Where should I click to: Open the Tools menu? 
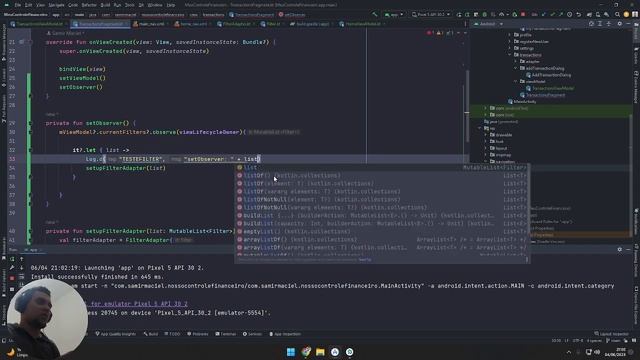coord(130,5)
